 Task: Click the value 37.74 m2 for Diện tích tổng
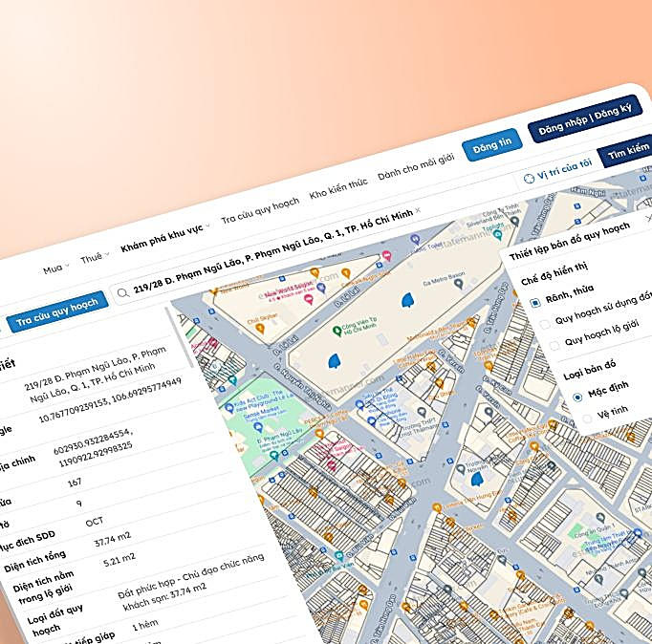[112, 539]
